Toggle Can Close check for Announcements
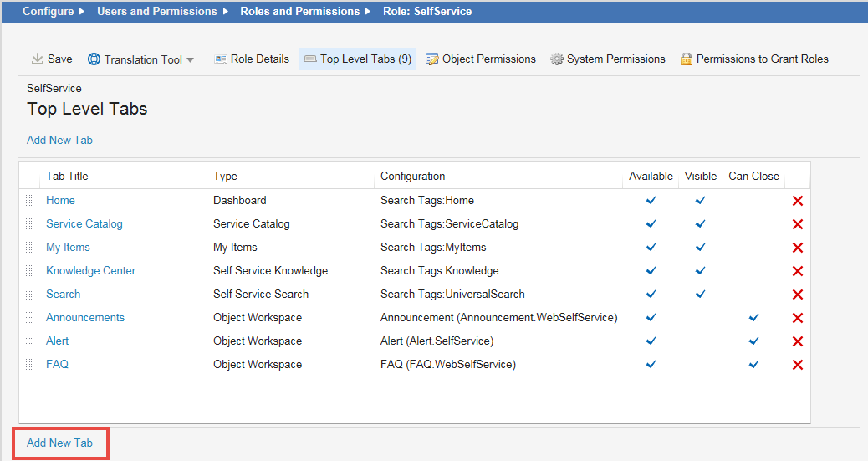 point(753,318)
